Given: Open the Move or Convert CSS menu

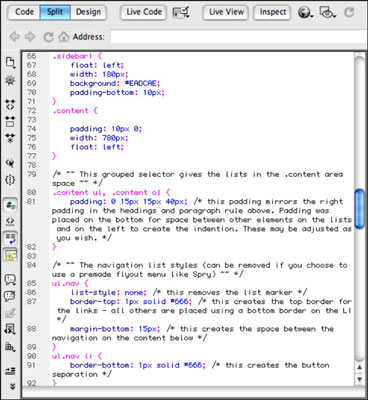Looking at the screenshot, I should [10, 347].
